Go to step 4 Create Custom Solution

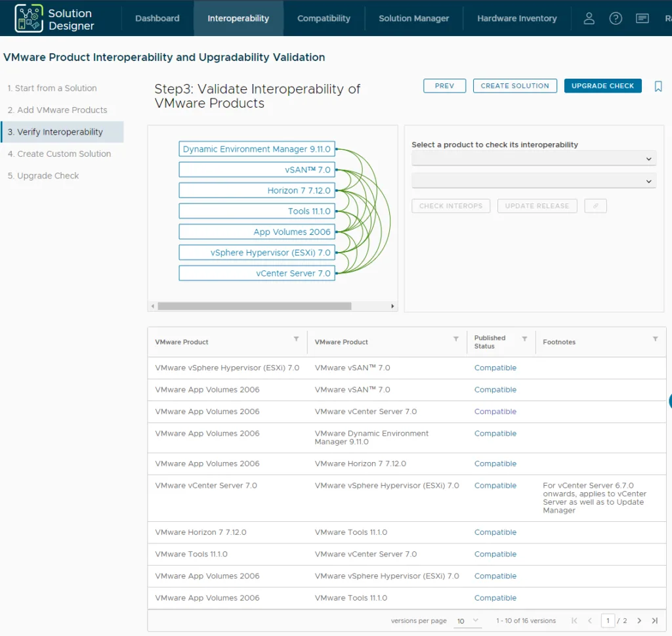(59, 154)
